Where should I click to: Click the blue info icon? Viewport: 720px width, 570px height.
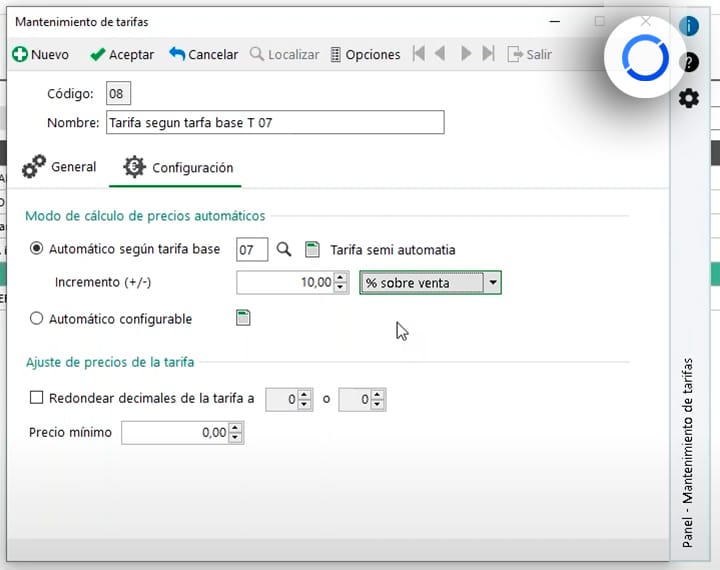tap(689, 25)
